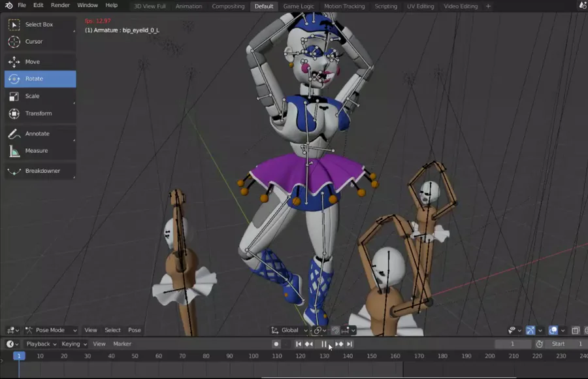
Task: Open the Render menu
Action: point(60,5)
